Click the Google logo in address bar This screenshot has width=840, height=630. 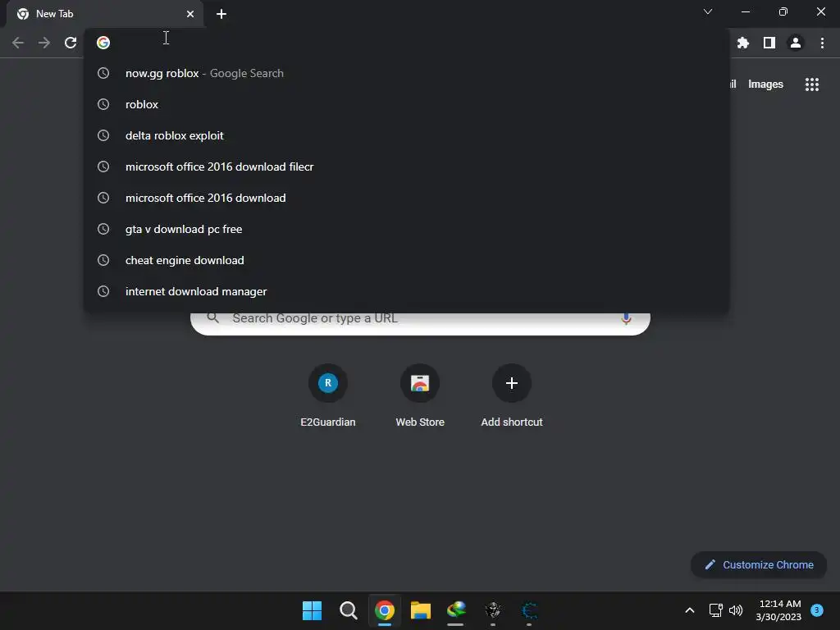click(x=103, y=43)
